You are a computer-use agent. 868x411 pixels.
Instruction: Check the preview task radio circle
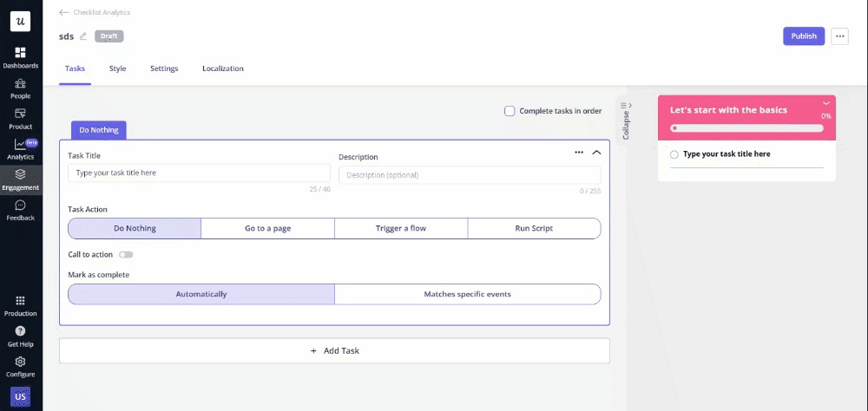[674, 154]
